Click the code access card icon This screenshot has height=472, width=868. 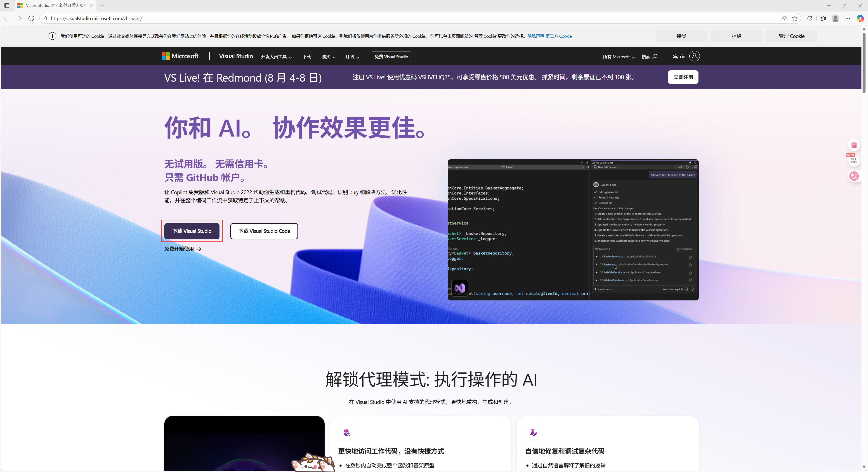point(346,432)
